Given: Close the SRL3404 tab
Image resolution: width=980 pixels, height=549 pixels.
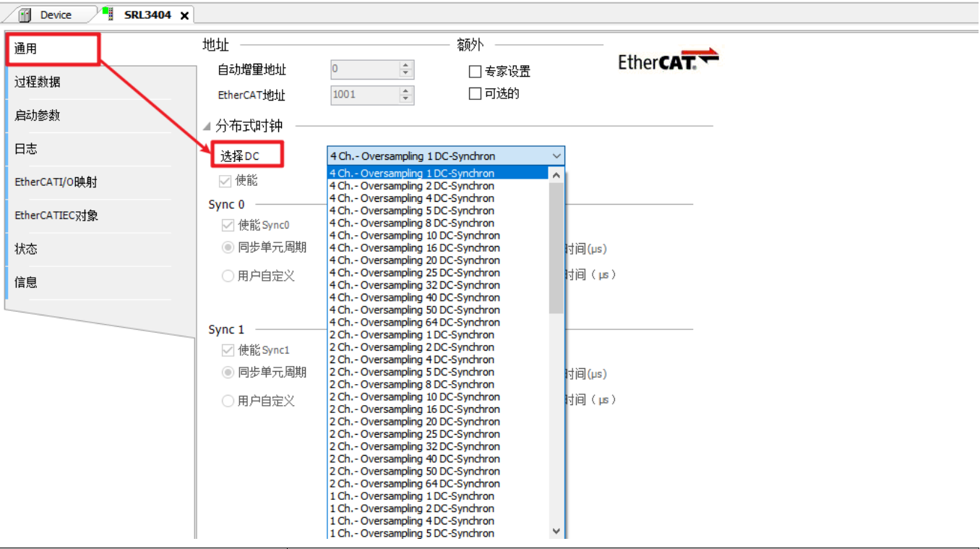Looking at the screenshot, I should pos(184,15).
